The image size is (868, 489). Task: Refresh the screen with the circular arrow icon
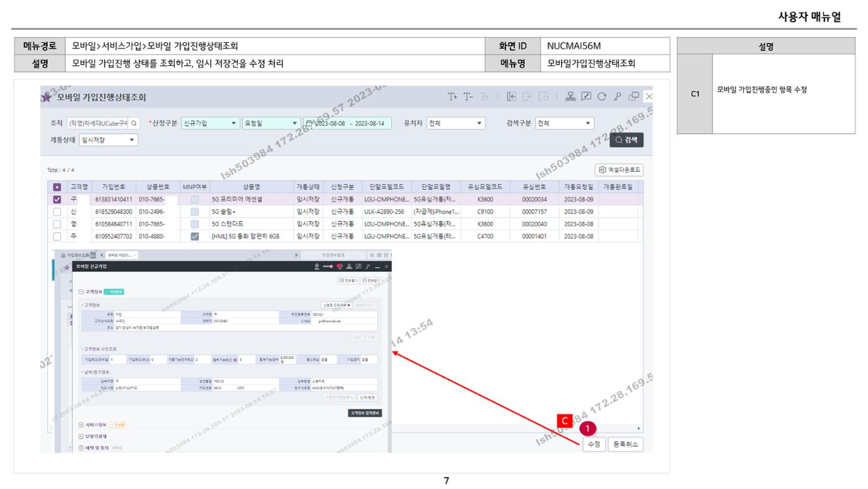tap(603, 97)
